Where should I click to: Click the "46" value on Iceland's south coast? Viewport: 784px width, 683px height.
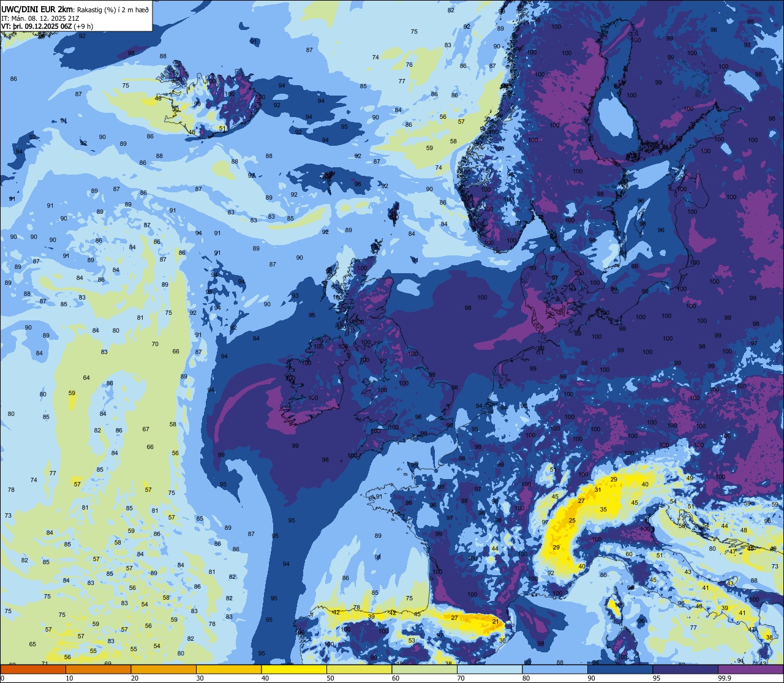point(192,132)
